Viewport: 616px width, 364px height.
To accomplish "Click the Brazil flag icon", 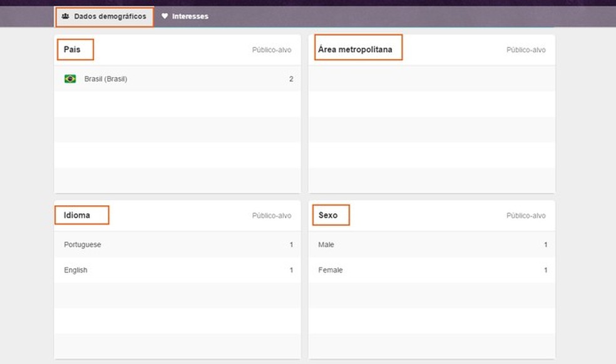I will [70, 79].
